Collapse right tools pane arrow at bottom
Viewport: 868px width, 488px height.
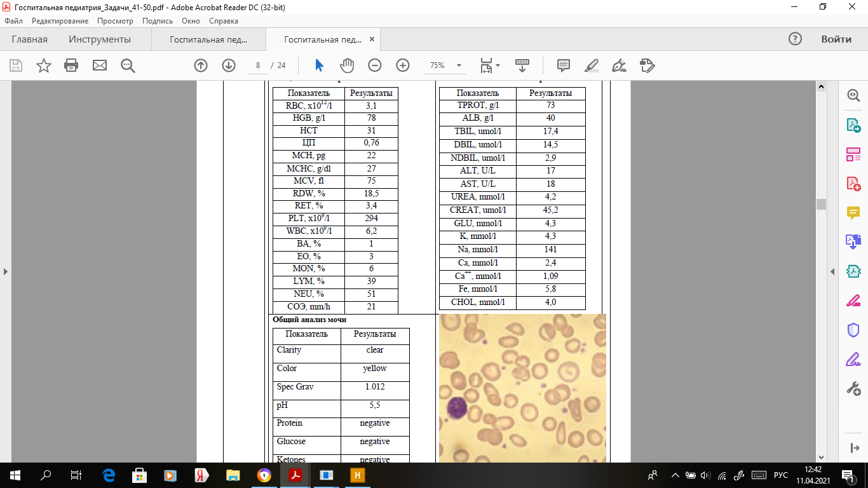point(853,449)
